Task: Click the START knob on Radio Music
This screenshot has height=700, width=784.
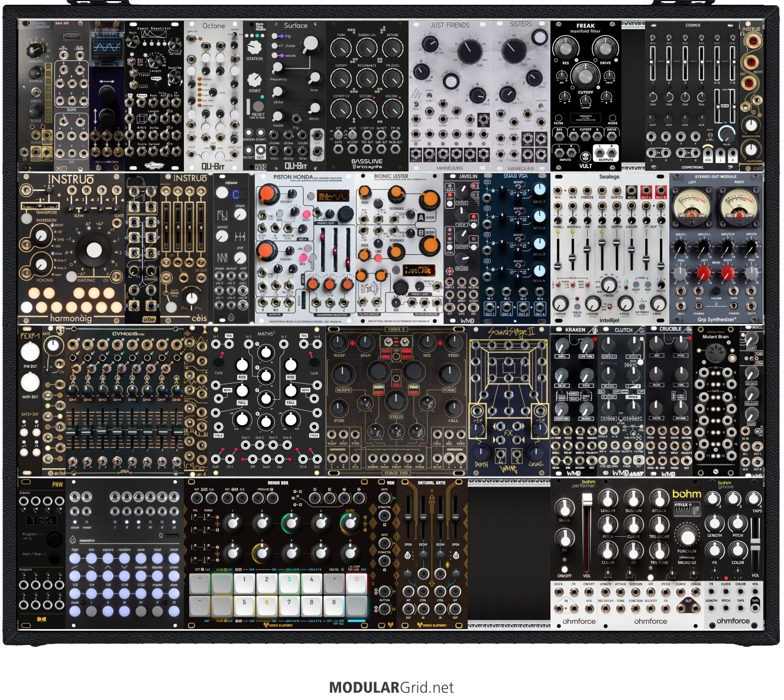Action: coord(254,80)
